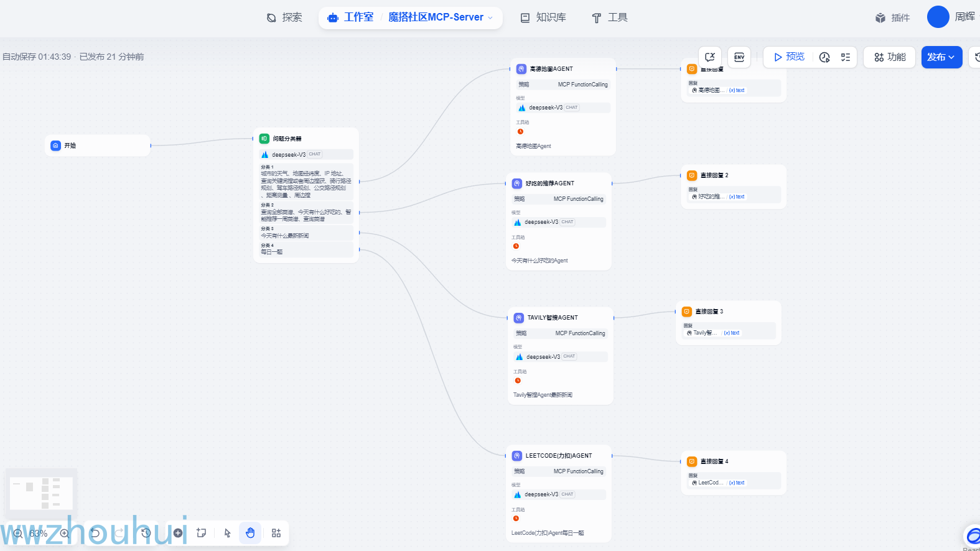The image size is (980, 551).
Task: Organize nodes with auto-layout icon
Action: click(276, 533)
